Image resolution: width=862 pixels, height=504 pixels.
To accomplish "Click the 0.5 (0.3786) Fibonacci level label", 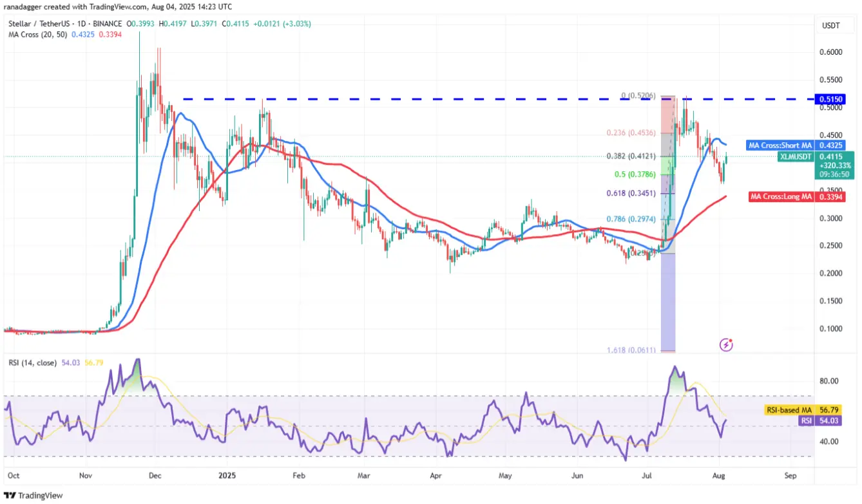I will [635, 173].
